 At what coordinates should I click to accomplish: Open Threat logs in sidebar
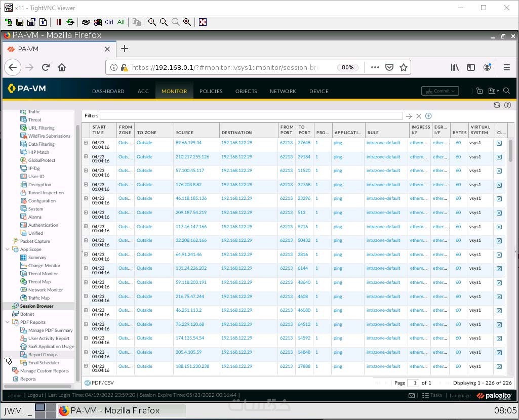[x=34, y=120]
